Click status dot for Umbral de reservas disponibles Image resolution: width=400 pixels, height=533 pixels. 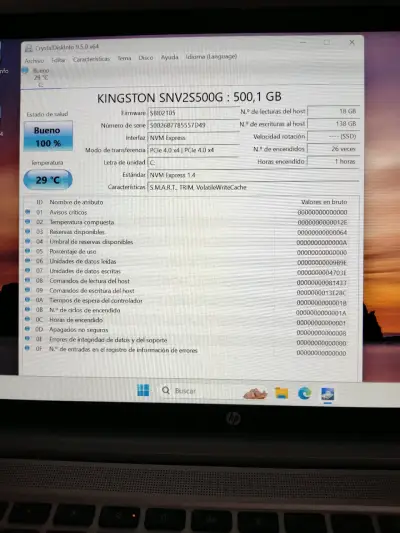(28, 241)
